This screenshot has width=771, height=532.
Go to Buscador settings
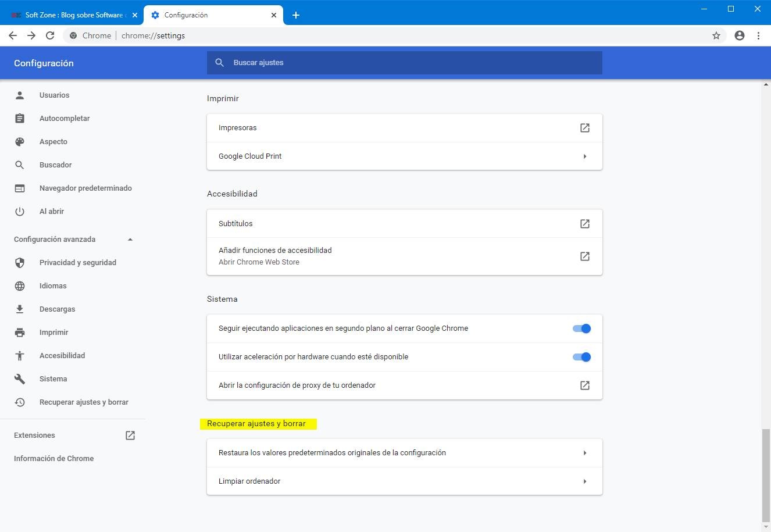point(56,165)
